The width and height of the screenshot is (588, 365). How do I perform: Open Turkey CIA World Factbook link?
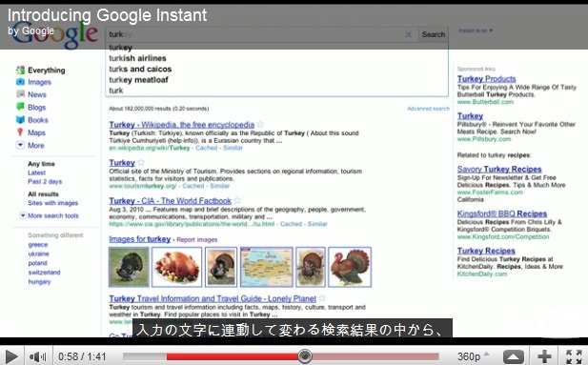170,201
